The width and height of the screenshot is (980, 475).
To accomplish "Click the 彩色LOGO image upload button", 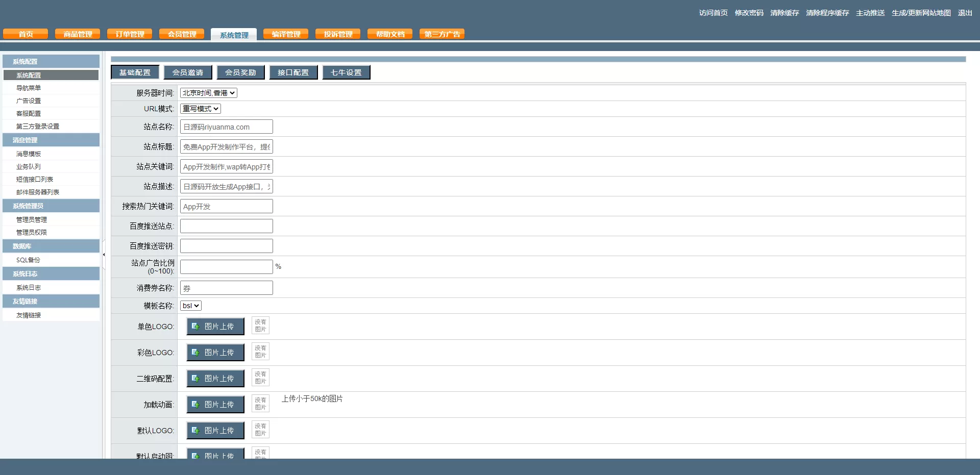I will click(x=215, y=353).
